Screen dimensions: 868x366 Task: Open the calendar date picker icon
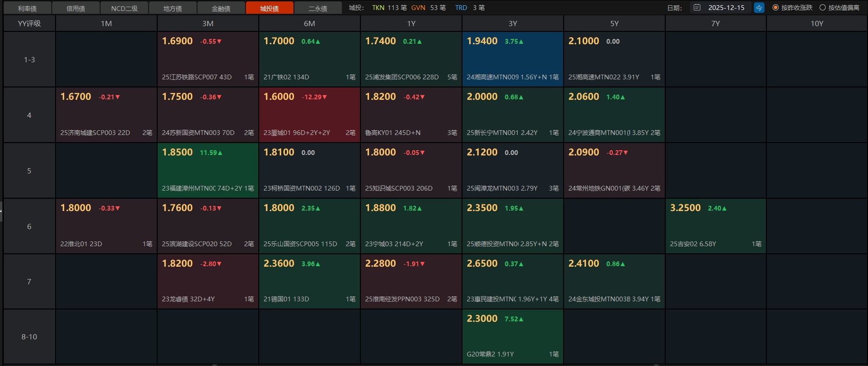point(697,8)
